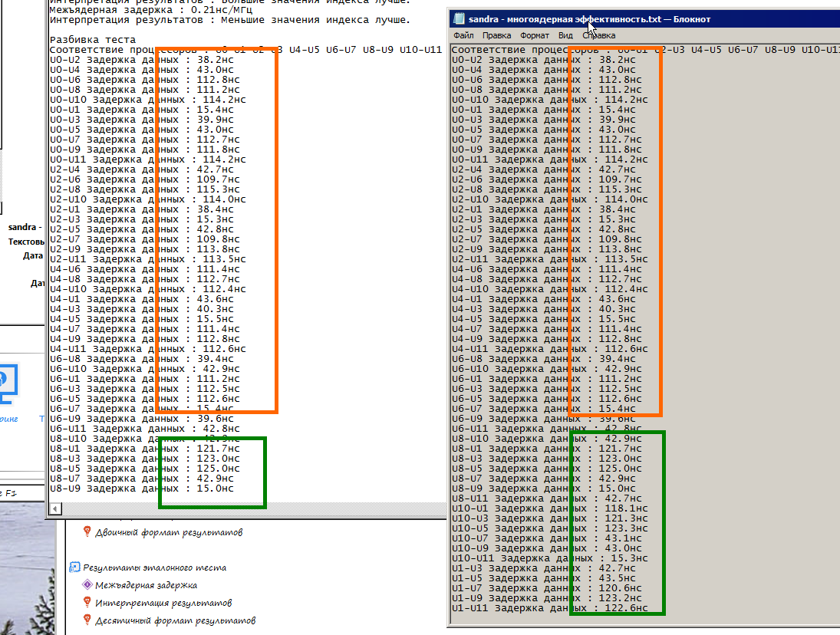Click the bulb icon beside Интерпретация результатов

87,602
